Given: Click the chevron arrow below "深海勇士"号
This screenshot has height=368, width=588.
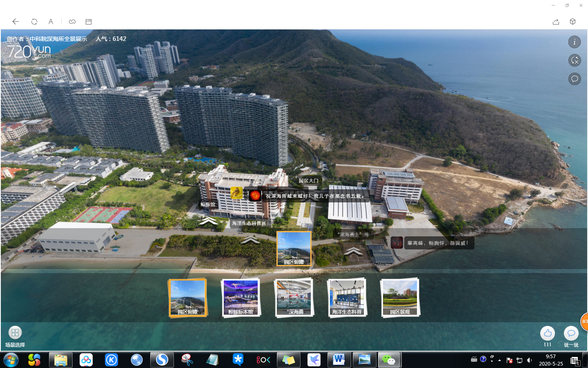Looking at the screenshot, I should 353,251.
